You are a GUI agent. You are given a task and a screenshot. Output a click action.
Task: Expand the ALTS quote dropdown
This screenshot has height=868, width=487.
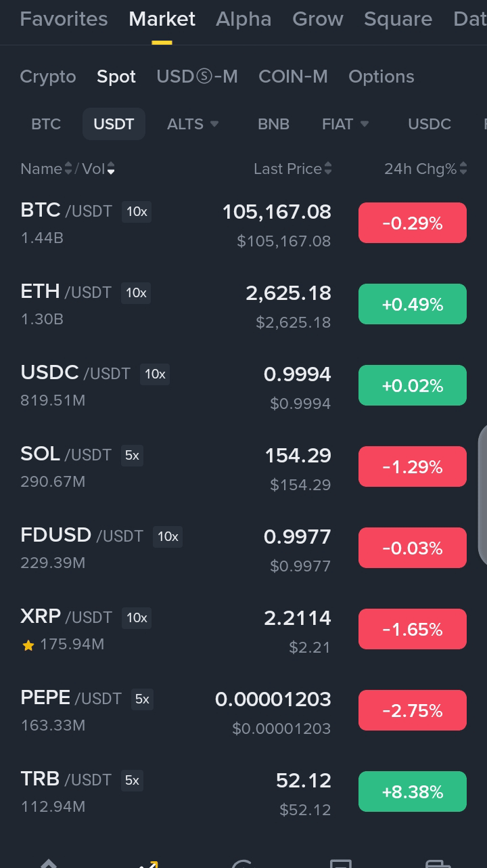pyautogui.click(x=193, y=124)
